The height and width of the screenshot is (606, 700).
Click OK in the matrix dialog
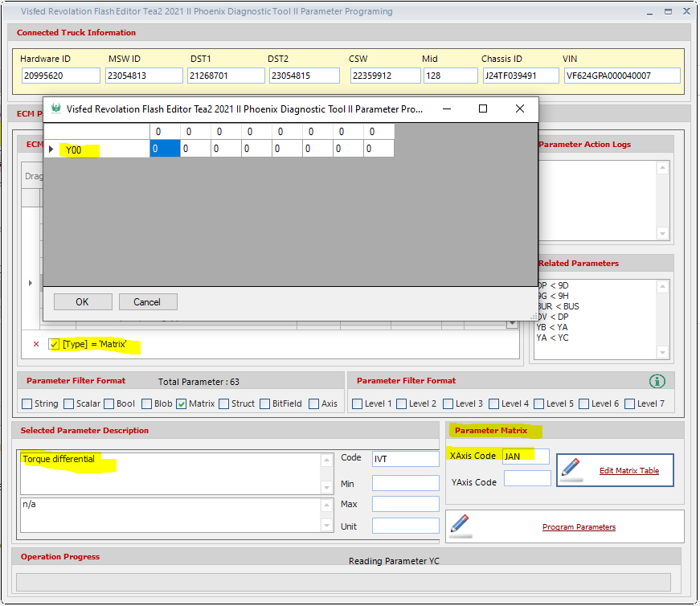[83, 302]
